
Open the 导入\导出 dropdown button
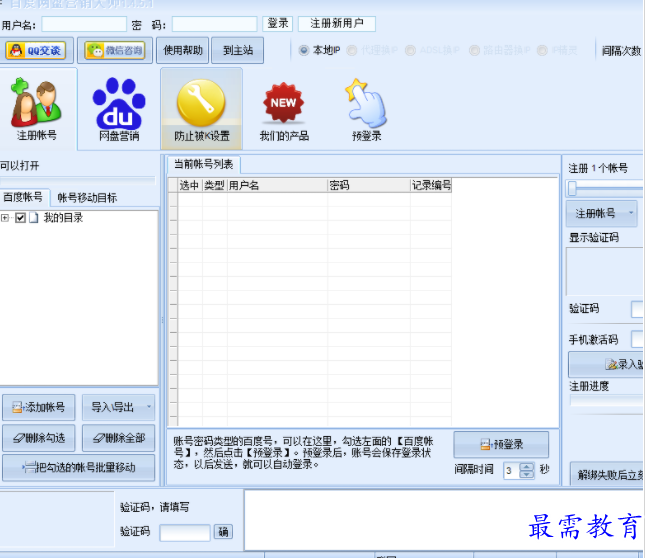coord(119,408)
